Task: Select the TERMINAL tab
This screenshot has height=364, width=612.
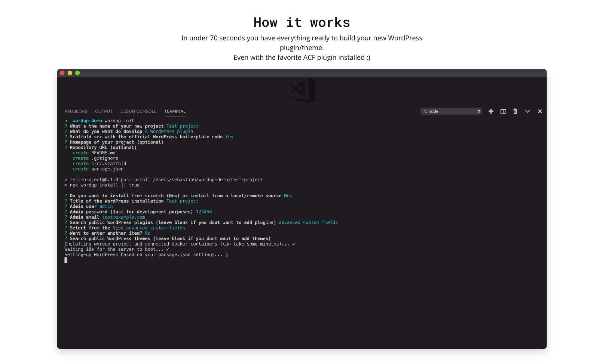Action: [175, 111]
